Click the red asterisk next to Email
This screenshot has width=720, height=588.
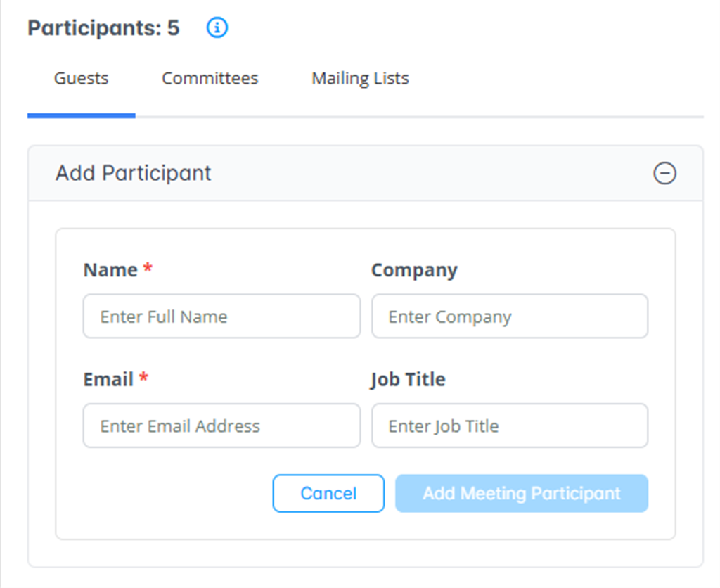point(143,378)
